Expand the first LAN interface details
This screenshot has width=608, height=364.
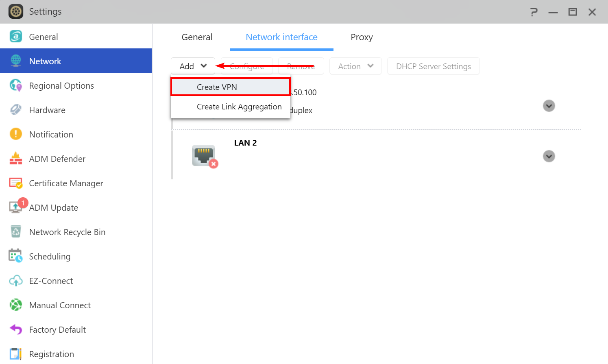549,106
